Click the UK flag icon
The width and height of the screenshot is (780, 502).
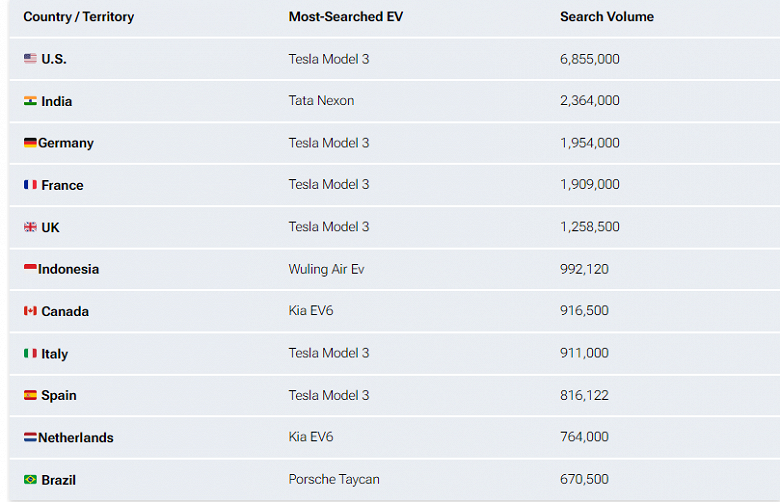click(30, 227)
